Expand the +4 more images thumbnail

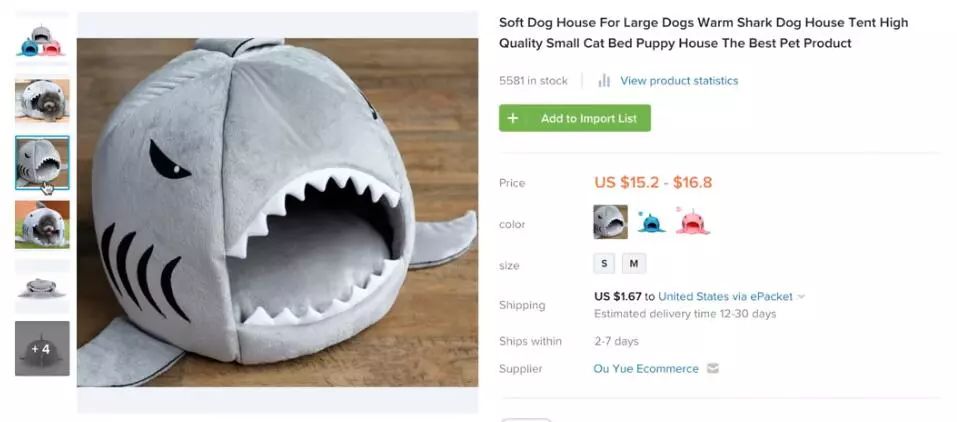[x=42, y=349]
